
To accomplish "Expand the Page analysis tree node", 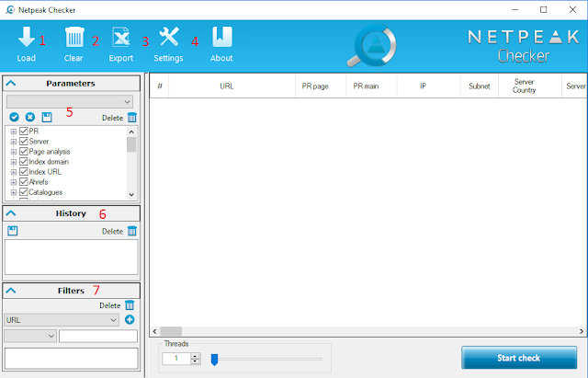I will 14,152.
